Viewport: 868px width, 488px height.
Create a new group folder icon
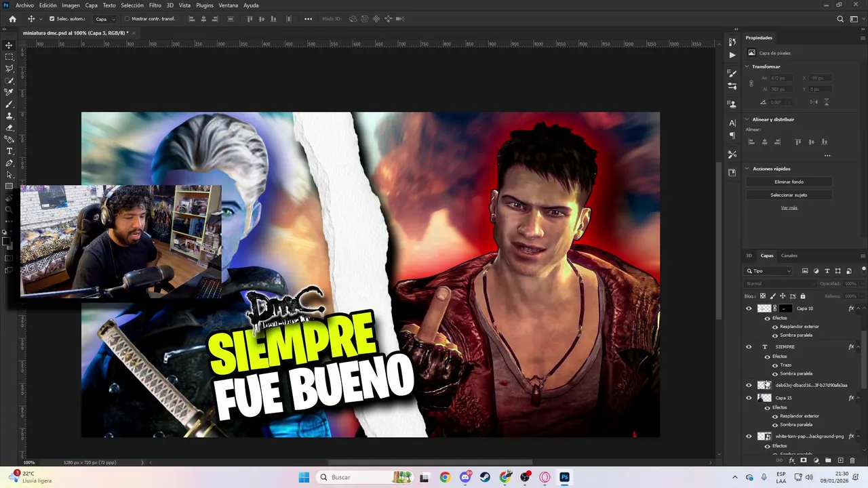pos(828,460)
